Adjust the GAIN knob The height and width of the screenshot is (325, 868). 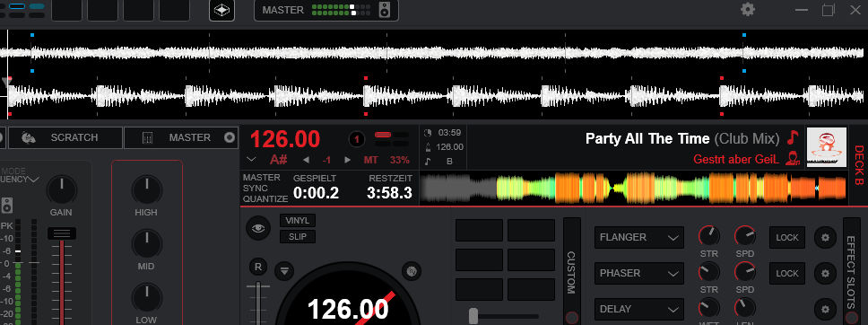tap(62, 189)
